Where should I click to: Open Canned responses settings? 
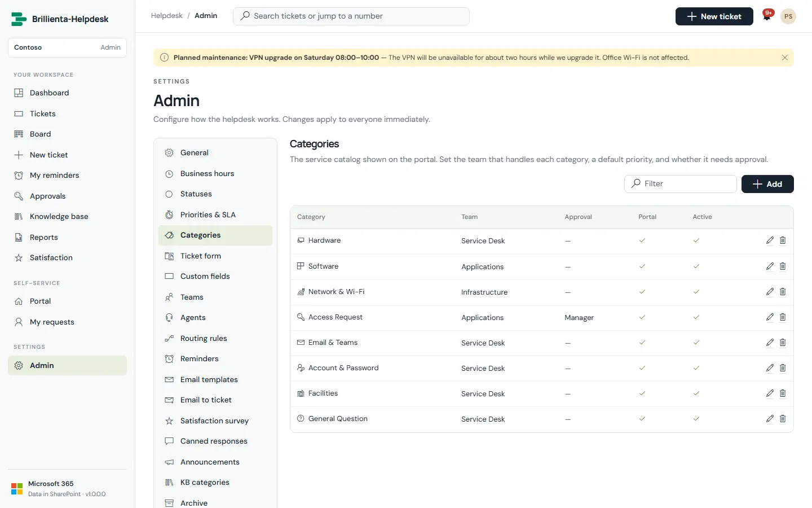coord(215,441)
